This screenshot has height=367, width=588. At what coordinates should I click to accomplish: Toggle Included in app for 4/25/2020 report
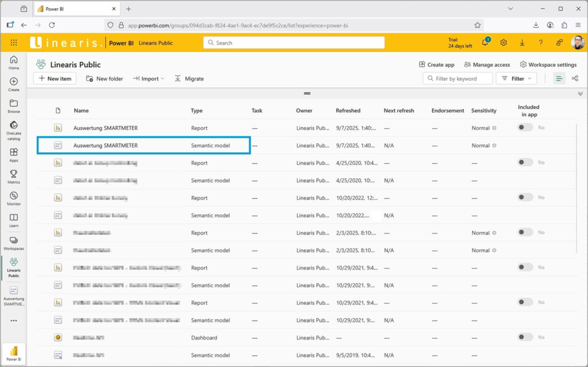point(525,163)
